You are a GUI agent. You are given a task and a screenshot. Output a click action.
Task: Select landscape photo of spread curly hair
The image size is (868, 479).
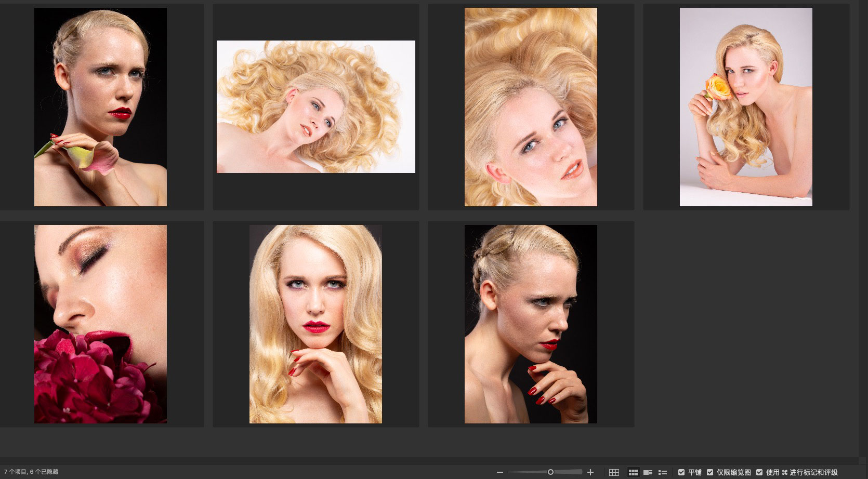click(x=315, y=107)
